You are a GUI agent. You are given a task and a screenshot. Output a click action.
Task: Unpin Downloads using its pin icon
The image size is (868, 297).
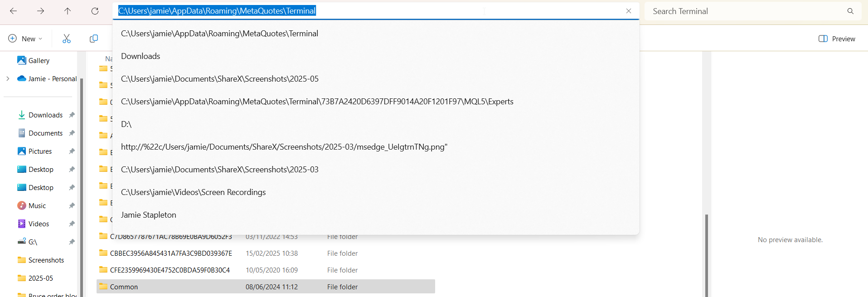click(x=72, y=115)
